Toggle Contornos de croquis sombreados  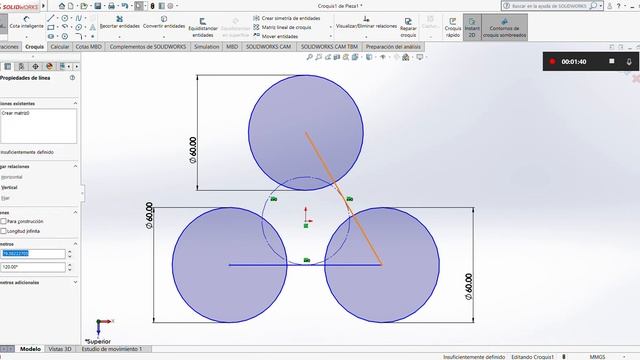point(504,27)
